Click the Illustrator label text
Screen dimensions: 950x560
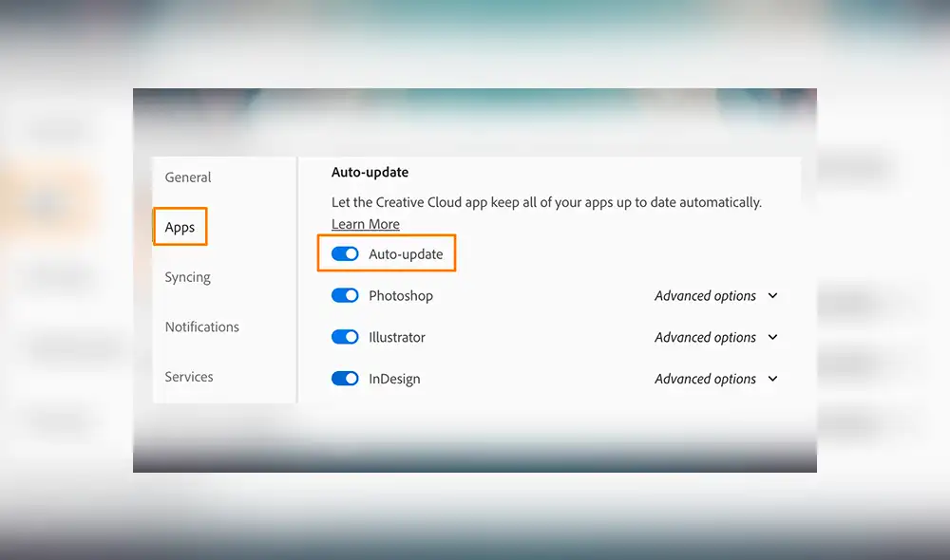click(x=396, y=337)
